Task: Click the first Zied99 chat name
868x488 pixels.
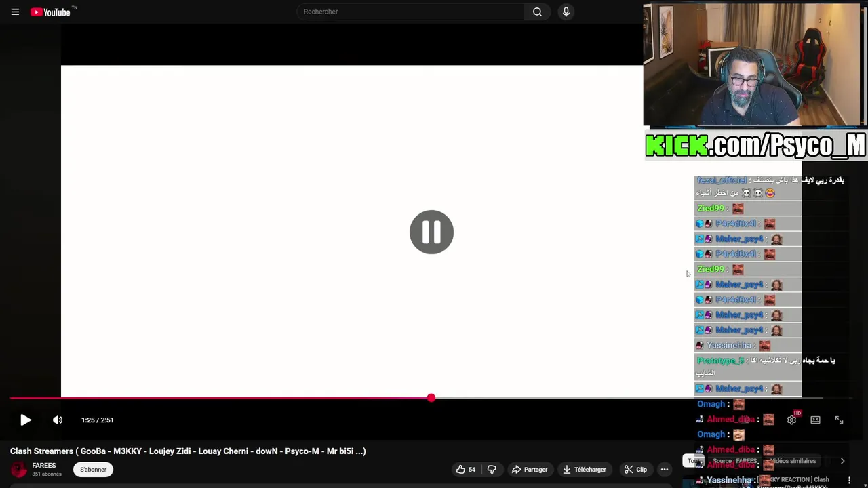Action: coord(710,209)
